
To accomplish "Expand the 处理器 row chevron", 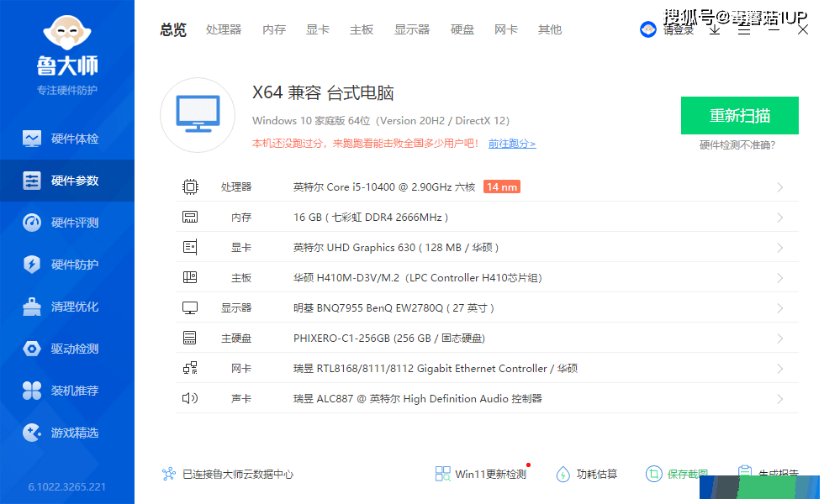I will (x=780, y=187).
